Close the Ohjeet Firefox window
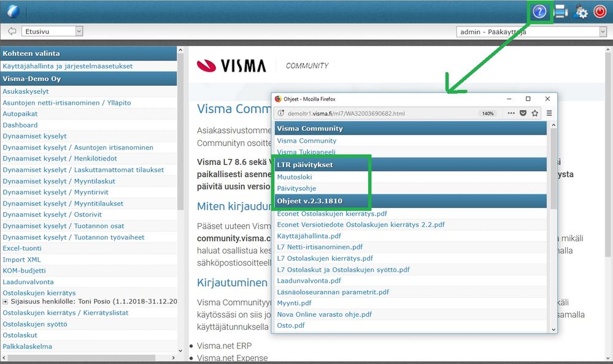The image size is (613, 364). click(x=547, y=99)
